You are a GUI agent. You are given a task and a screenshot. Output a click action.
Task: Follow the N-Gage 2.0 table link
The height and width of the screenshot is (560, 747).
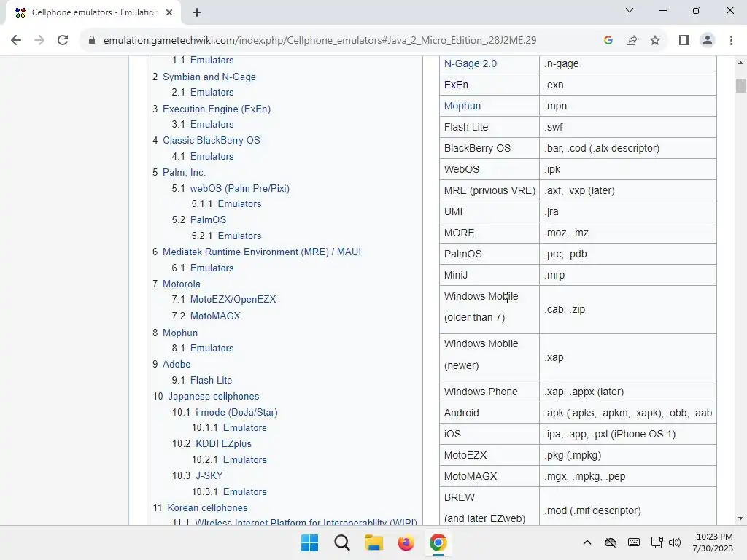471,63
